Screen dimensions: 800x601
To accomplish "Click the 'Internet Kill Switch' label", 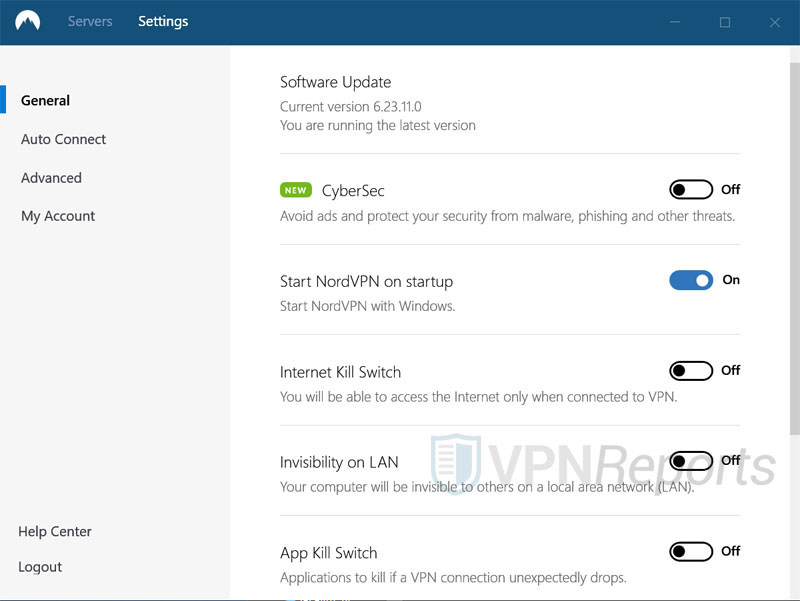I will pos(340,371).
